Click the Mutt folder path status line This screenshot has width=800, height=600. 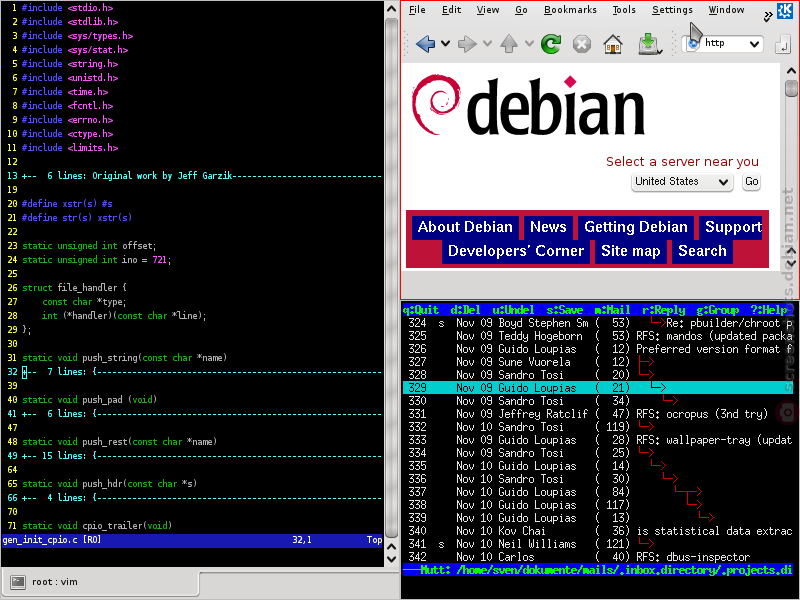coord(598,570)
